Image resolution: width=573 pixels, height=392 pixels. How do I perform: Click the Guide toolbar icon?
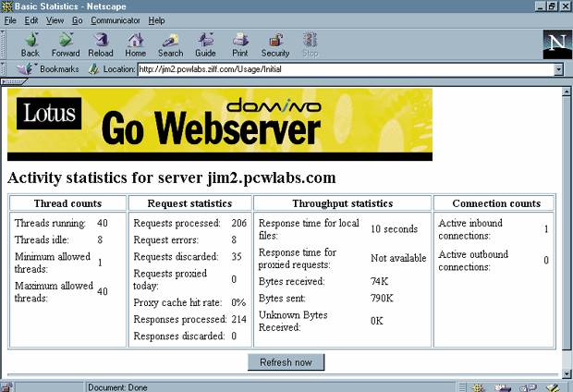click(205, 44)
